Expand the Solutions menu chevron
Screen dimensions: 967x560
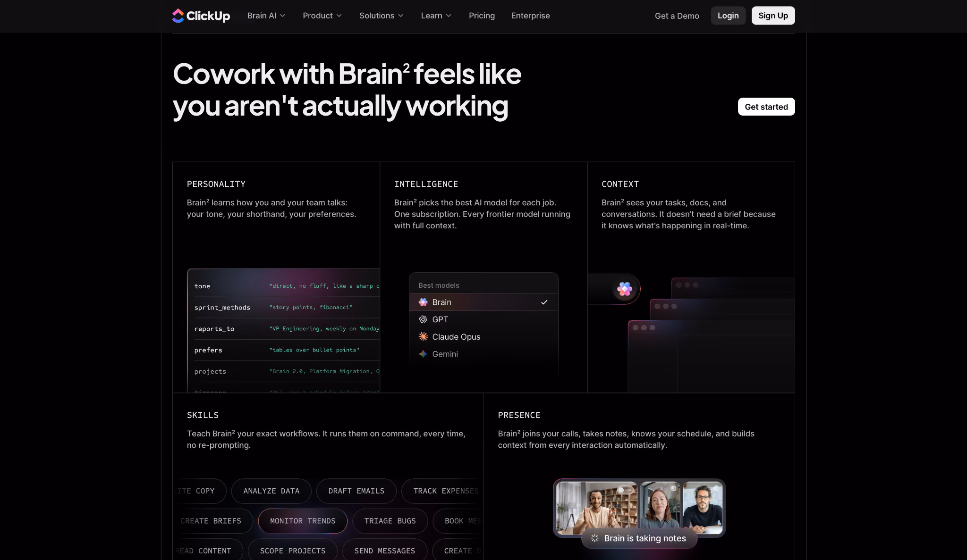tap(401, 16)
